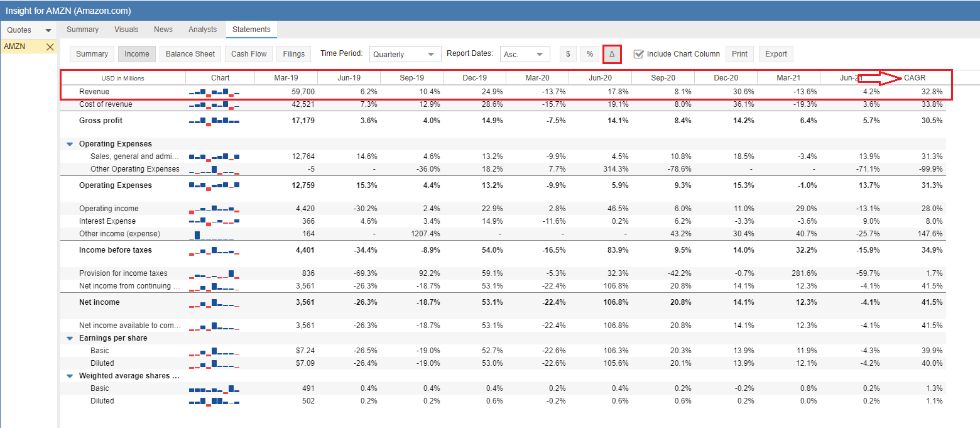Show the Income statement

(137, 54)
